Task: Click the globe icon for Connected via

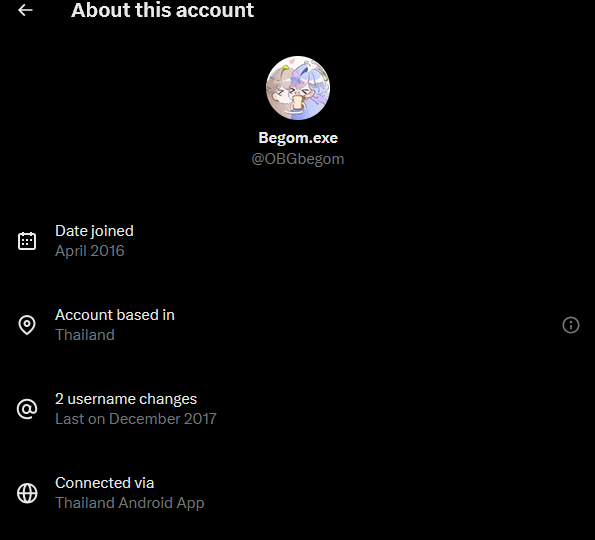Action: pos(27,493)
